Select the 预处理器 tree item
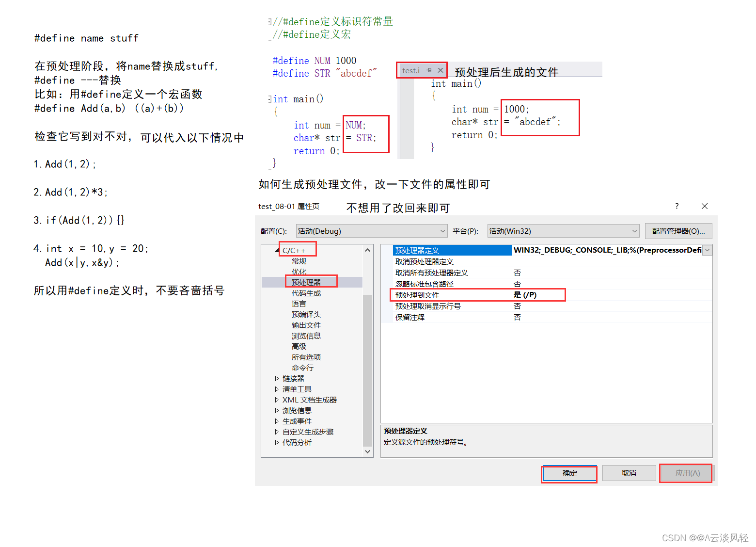This screenshot has width=756, height=547. coord(306,283)
